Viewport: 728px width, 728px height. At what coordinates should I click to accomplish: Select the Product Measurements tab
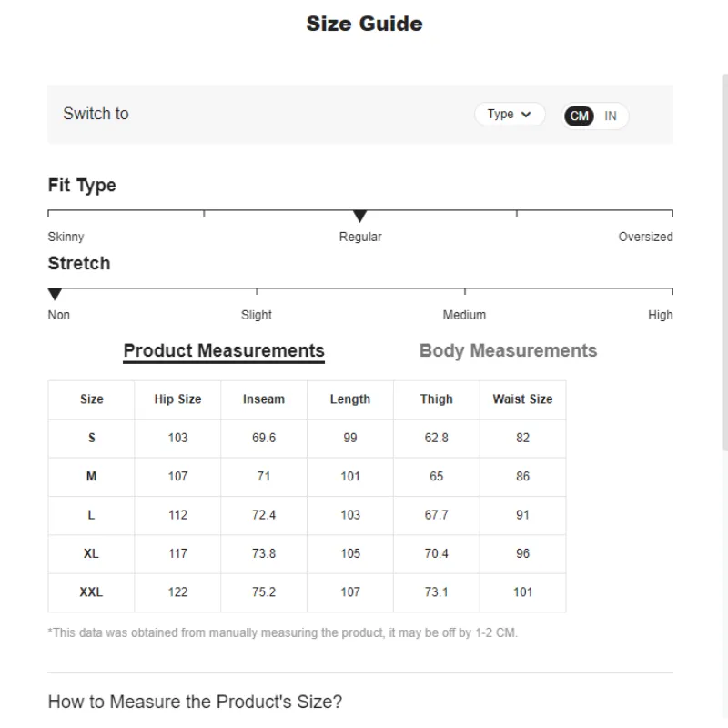224,351
